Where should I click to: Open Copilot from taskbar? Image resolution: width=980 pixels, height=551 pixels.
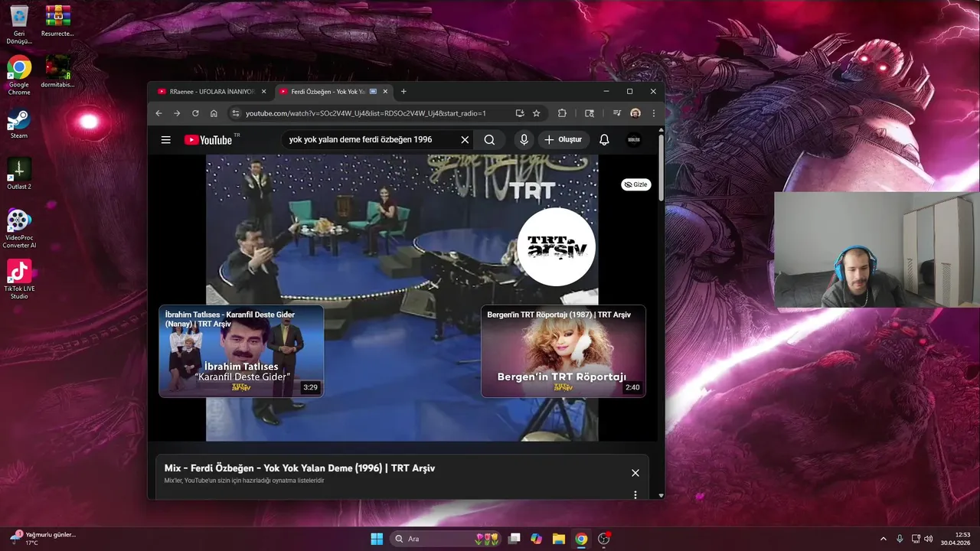point(537,539)
